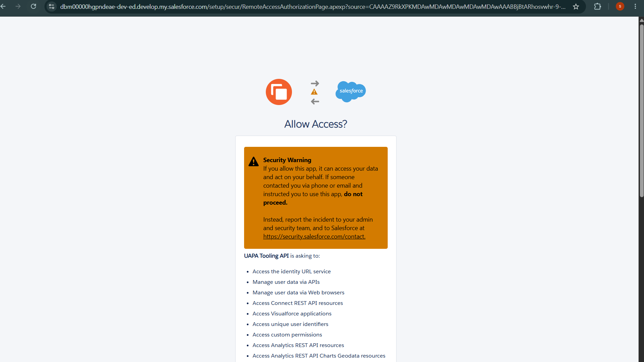Click the left-pointing arrow between the logos
The height and width of the screenshot is (362, 644).
click(315, 101)
